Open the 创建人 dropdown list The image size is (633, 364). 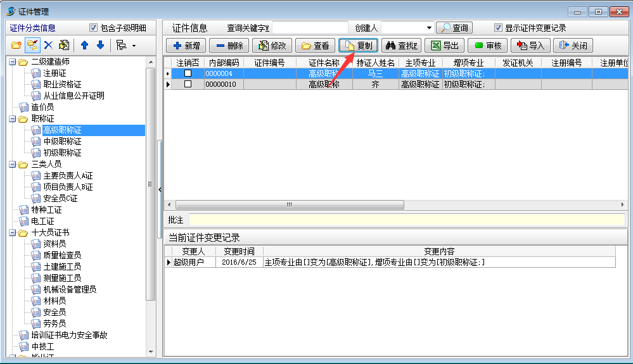point(429,28)
